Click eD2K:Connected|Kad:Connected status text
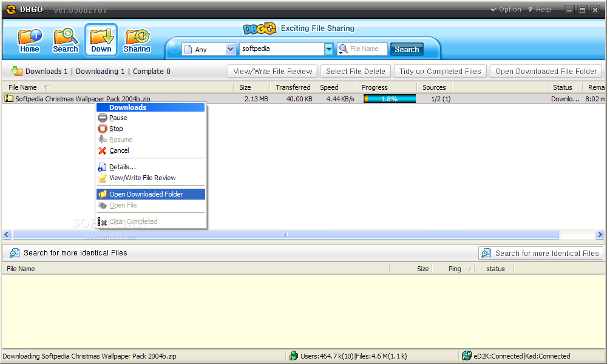This screenshot has width=607, height=364. click(522, 356)
